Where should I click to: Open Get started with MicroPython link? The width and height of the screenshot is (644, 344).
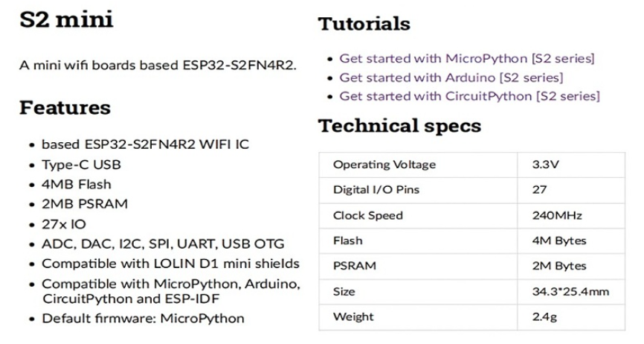[466, 59]
